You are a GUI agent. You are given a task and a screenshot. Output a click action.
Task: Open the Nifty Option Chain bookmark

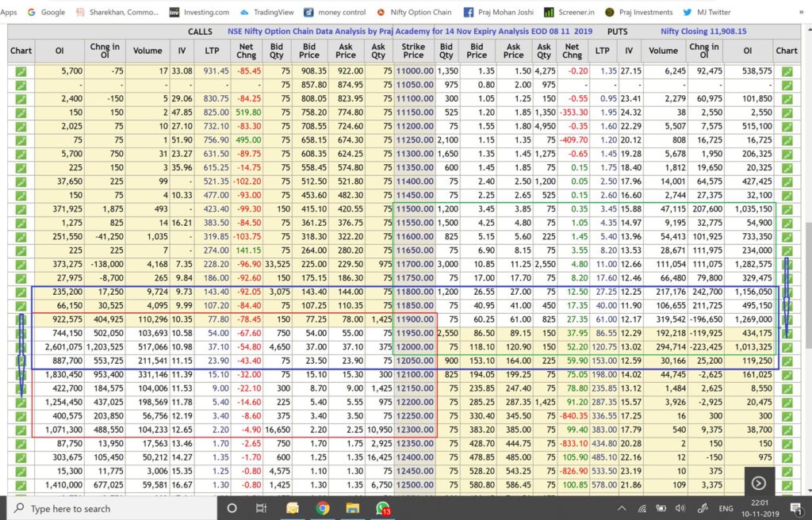[x=413, y=12]
